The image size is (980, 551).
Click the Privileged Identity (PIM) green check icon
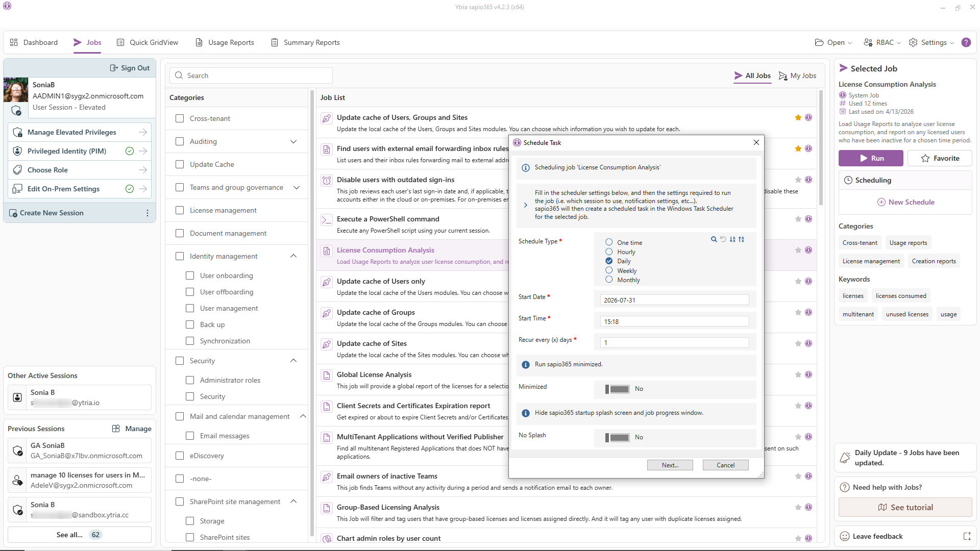tap(130, 151)
